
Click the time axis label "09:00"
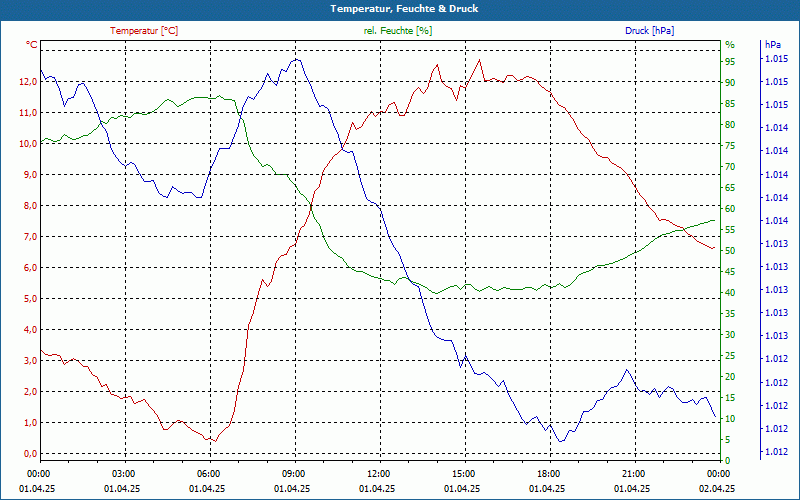(293, 473)
